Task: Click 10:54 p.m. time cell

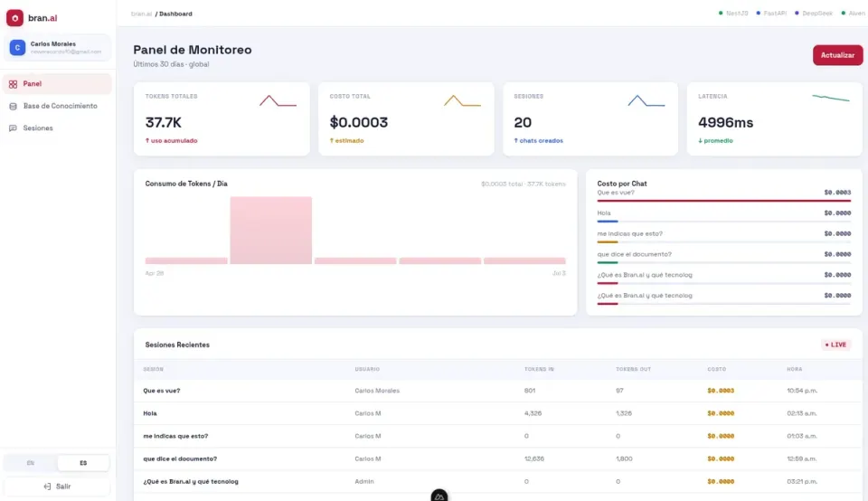Action: point(802,391)
